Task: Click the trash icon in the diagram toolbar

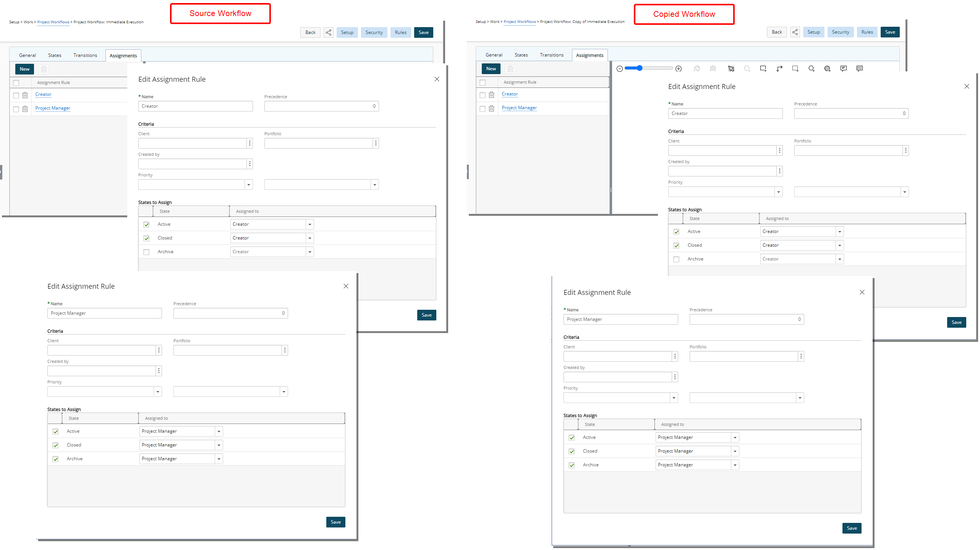Action: pyautogui.click(x=713, y=69)
